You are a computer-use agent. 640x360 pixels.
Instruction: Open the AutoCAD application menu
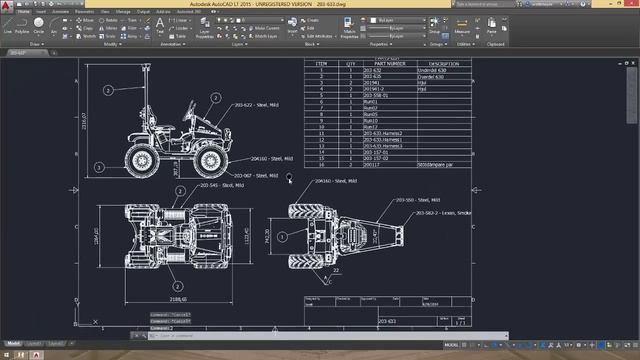pos(6,6)
